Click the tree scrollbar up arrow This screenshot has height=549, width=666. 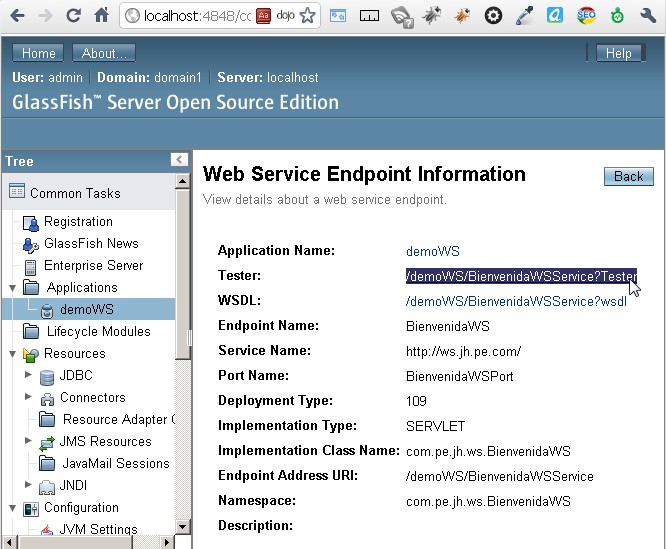[183, 181]
